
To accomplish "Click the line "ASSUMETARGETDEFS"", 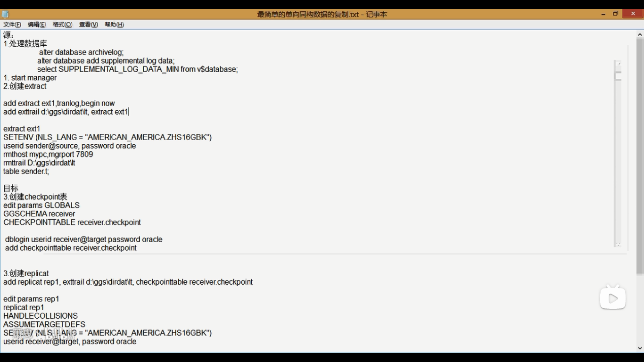I will [44, 324].
